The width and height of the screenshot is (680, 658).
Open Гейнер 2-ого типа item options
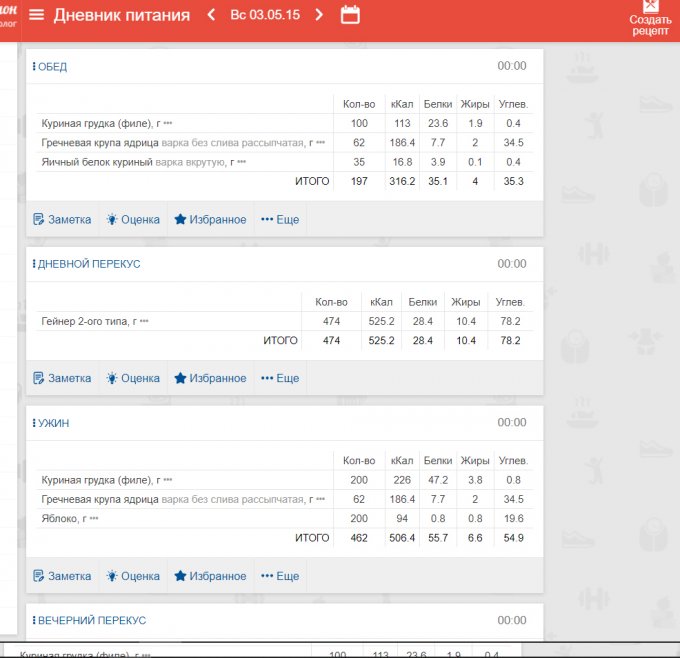point(144,322)
